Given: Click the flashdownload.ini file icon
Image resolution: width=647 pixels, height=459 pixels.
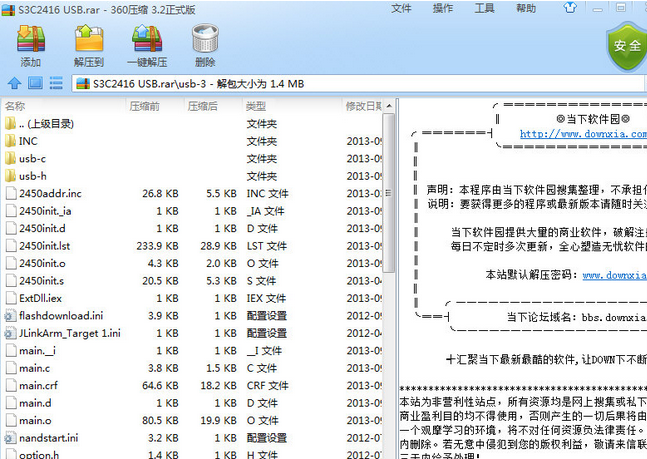Looking at the screenshot, I should tap(10, 316).
